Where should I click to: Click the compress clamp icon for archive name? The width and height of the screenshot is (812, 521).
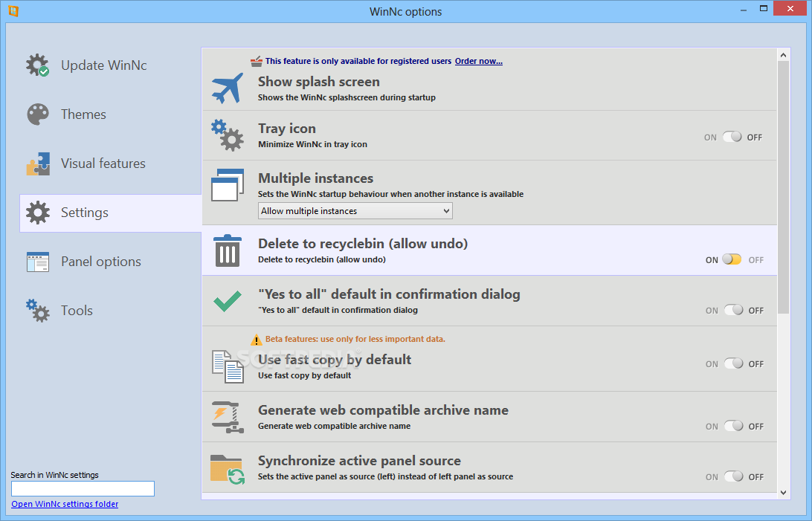click(x=228, y=417)
